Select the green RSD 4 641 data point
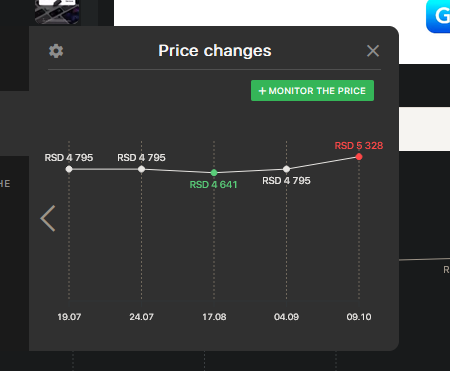The image size is (450, 371). [x=214, y=173]
